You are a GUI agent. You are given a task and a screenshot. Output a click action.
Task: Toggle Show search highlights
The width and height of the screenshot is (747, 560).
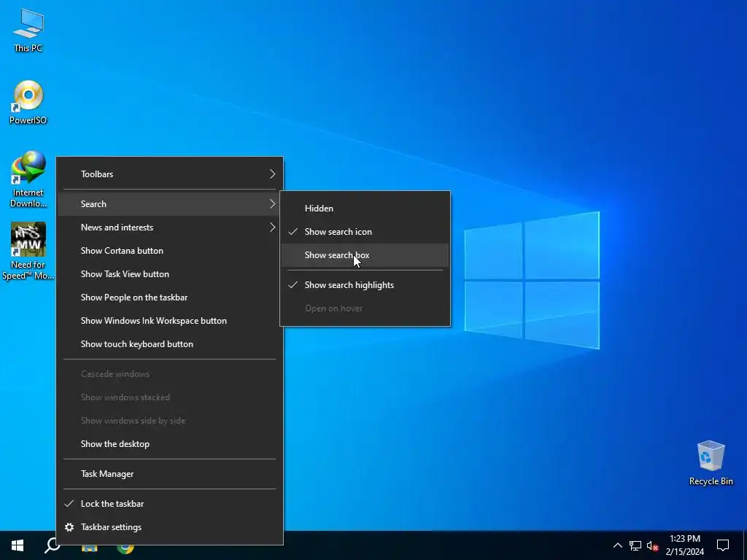pyautogui.click(x=365, y=285)
